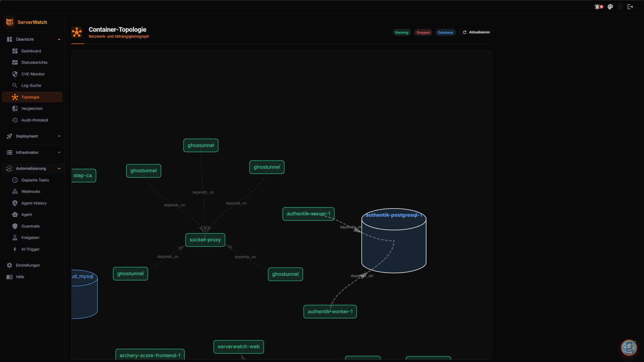644x362 pixels.
Task: Open Guardrails shield icon
Action: pos(15,226)
